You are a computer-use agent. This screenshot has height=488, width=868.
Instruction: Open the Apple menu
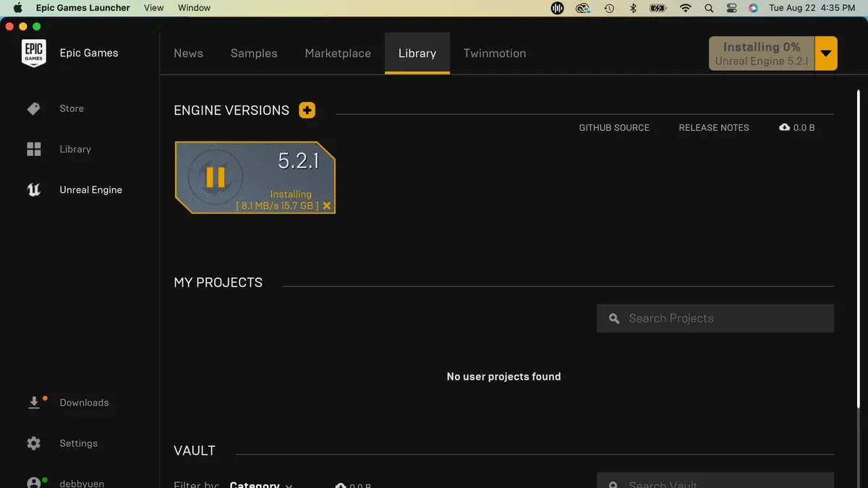(x=18, y=8)
